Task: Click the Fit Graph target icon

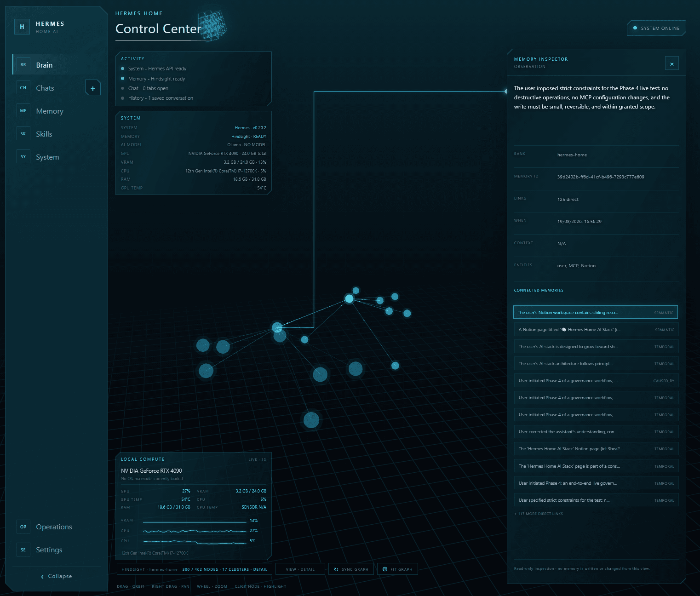Action: [385, 569]
